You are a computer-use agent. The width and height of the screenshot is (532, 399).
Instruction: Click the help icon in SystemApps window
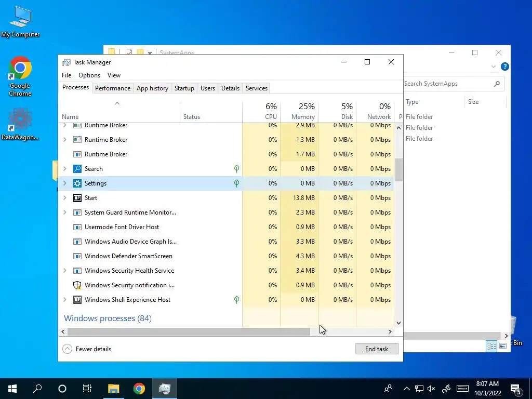point(504,66)
